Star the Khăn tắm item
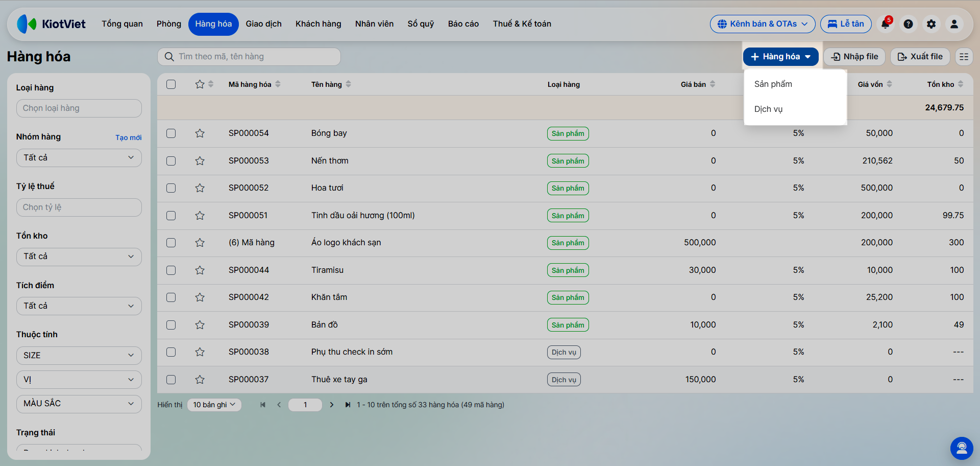 [200, 297]
